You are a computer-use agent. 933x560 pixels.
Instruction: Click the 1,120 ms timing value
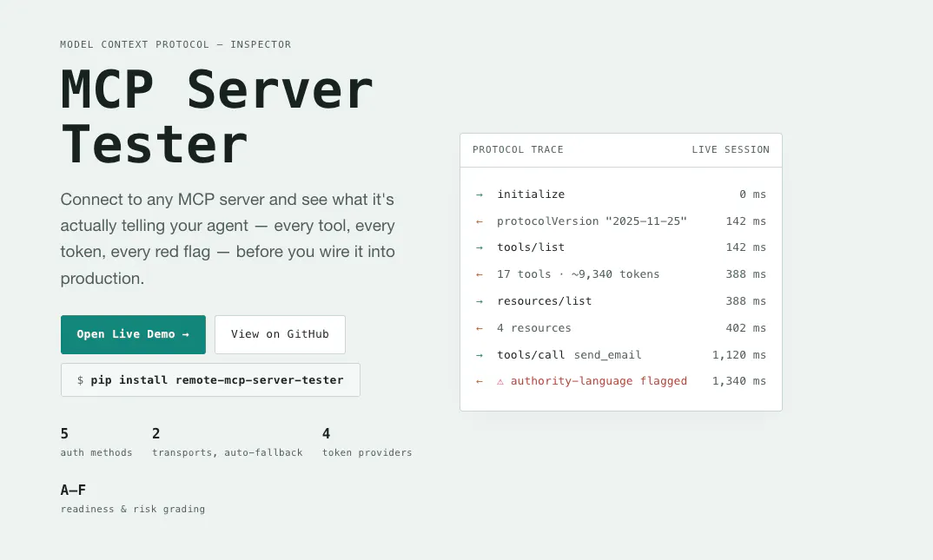pyautogui.click(x=739, y=355)
